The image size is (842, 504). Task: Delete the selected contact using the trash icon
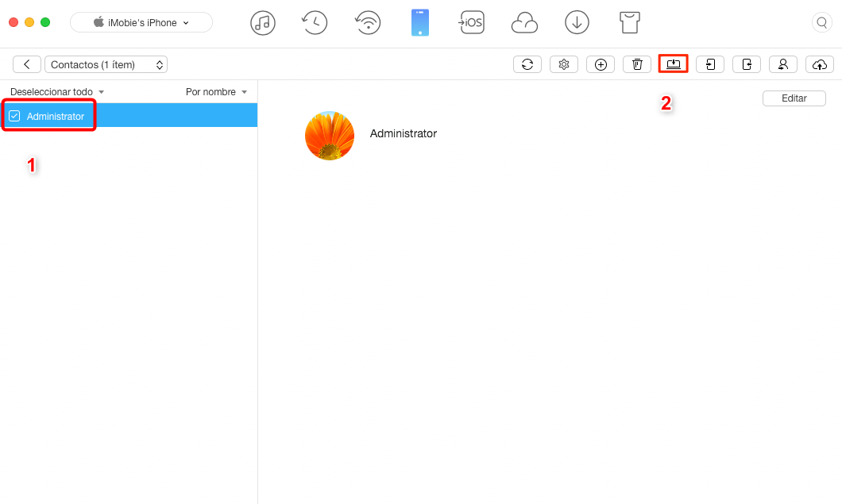tap(636, 64)
